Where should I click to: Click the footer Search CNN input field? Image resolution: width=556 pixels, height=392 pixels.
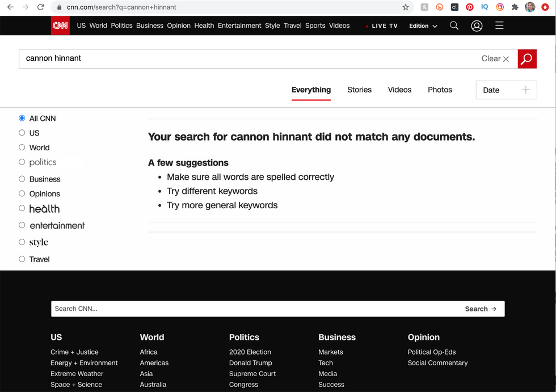click(255, 309)
